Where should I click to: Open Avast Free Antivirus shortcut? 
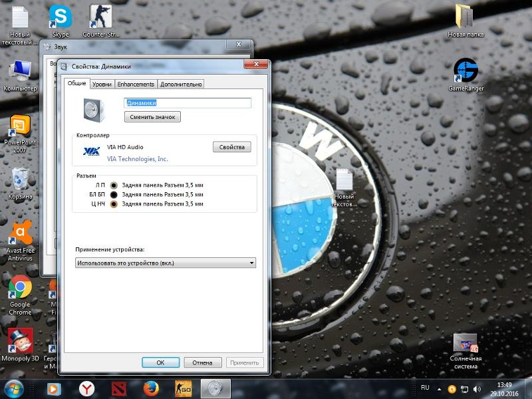click(21, 241)
